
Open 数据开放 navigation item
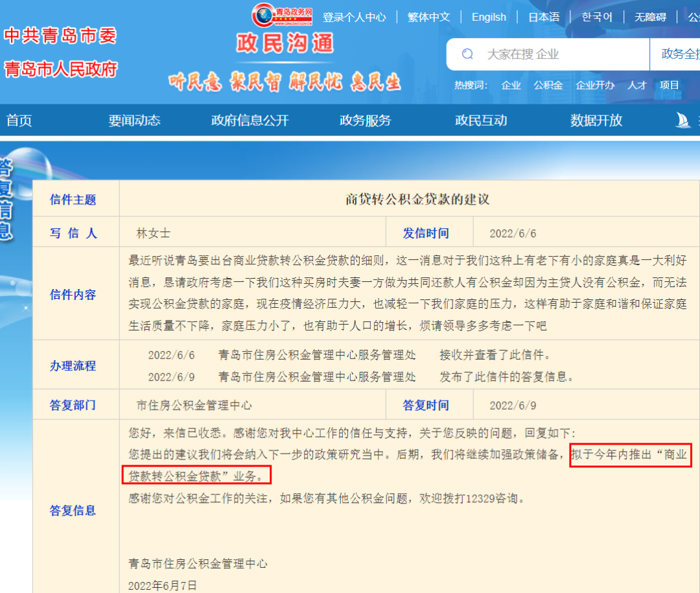[x=596, y=120]
